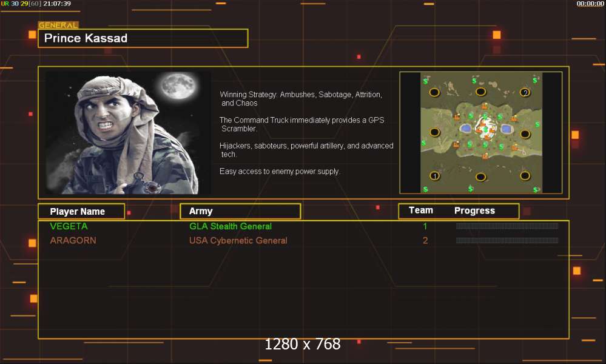Click the Hijackers, saboteurs description line
The width and height of the screenshot is (606, 364).
[306, 150]
